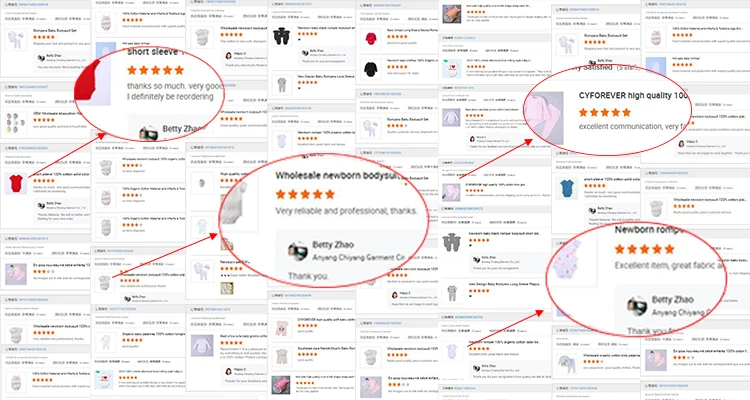
Task: Click the stars under enlarged Newborn romper heading
Action: (644, 249)
